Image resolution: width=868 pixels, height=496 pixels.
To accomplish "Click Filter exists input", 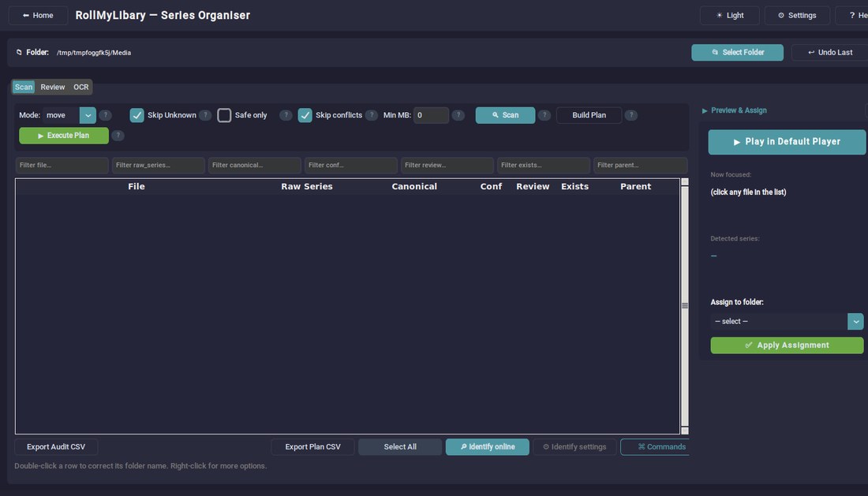I will (x=544, y=166).
